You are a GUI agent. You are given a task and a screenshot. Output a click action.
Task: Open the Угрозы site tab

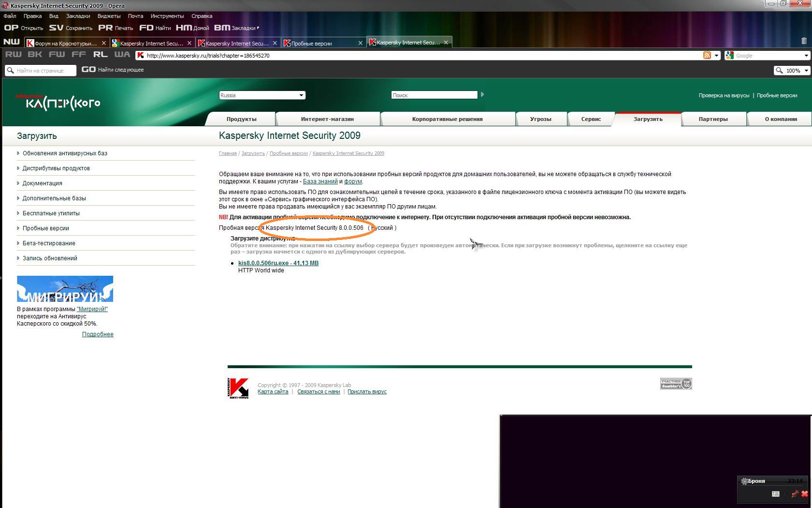point(540,119)
